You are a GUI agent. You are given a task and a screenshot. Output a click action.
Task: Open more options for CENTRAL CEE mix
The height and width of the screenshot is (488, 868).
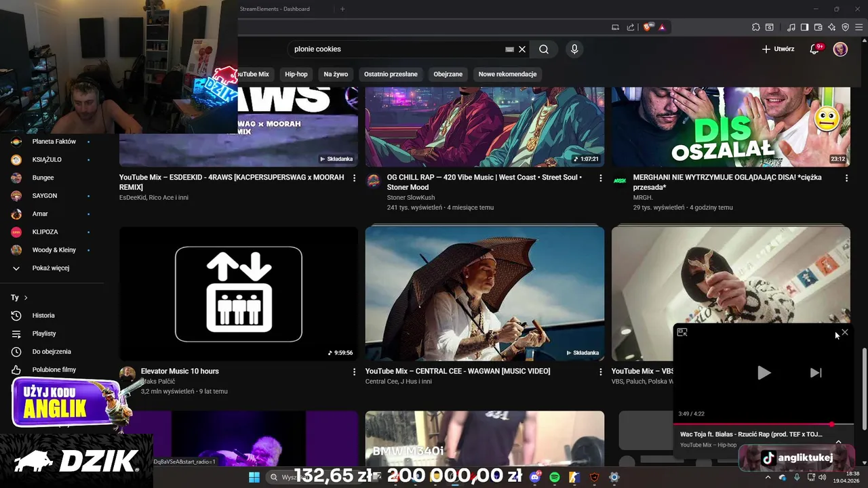600,371
